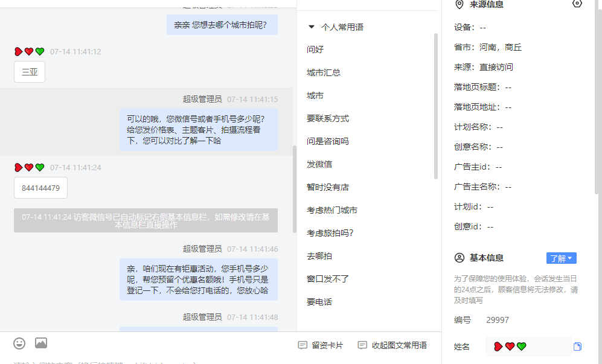Click the 设备 info row
The image size is (602, 364).
(x=470, y=27)
